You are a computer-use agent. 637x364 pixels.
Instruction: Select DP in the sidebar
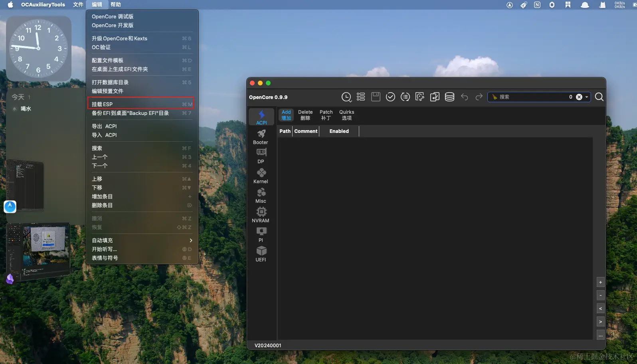pos(261,156)
